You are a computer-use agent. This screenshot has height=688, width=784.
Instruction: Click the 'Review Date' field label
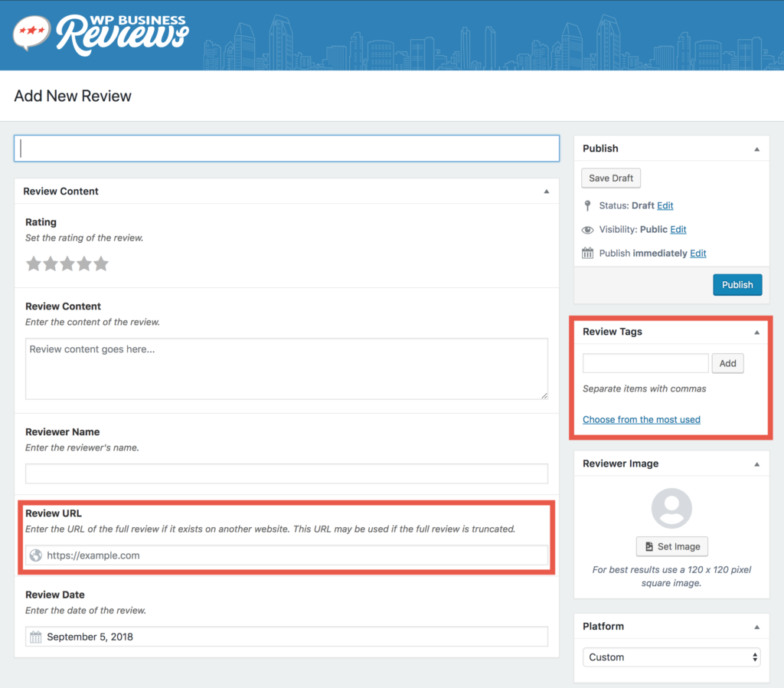55,595
